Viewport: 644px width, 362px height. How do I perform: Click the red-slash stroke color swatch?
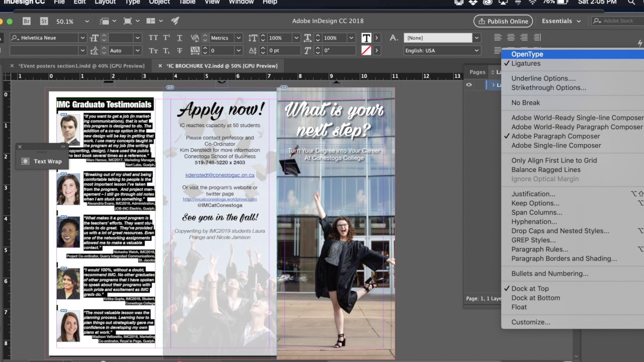(366, 50)
